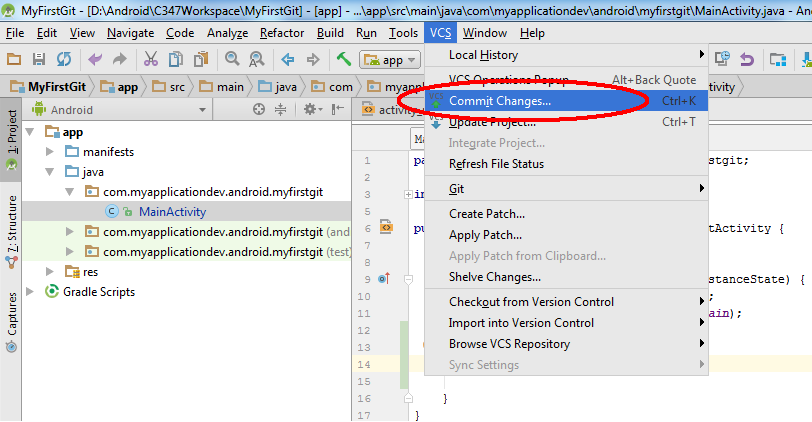This screenshot has height=422, width=812.
Task: Expand the manifests folder
Action: 49,152
